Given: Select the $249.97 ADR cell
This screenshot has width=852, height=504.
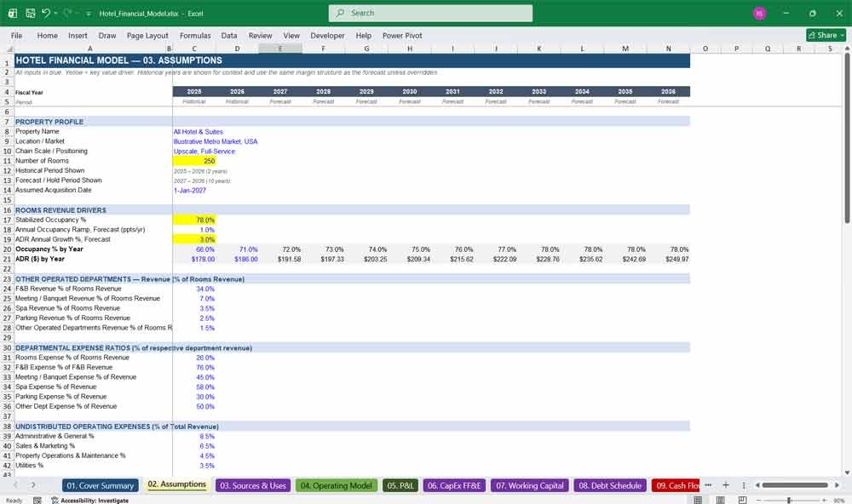Looking at the screenshot, I should point(669,259).
